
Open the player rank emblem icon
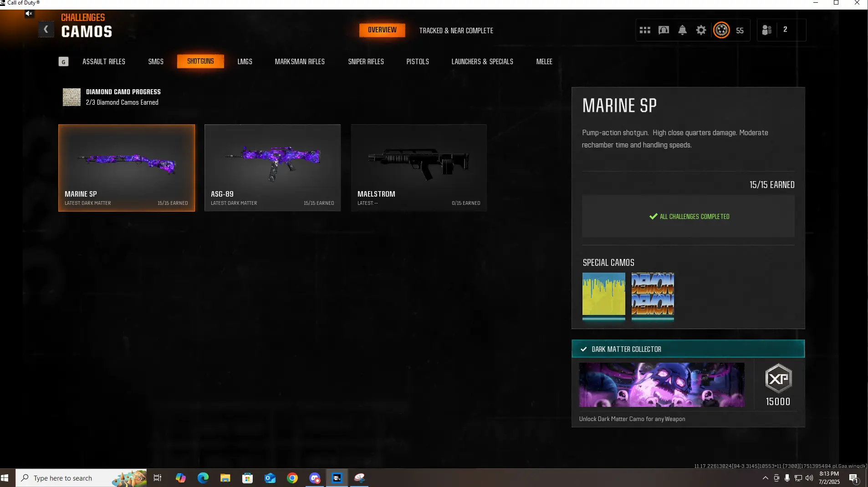721,30
